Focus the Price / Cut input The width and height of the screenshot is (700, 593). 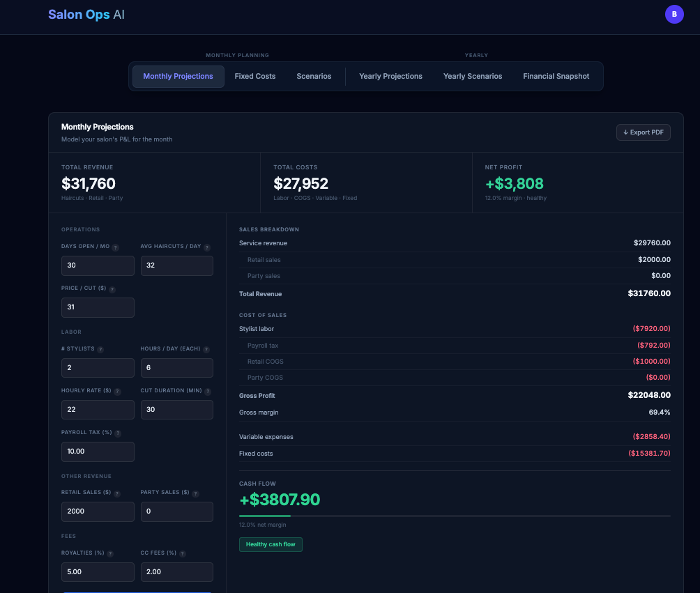tap(98, 307)
